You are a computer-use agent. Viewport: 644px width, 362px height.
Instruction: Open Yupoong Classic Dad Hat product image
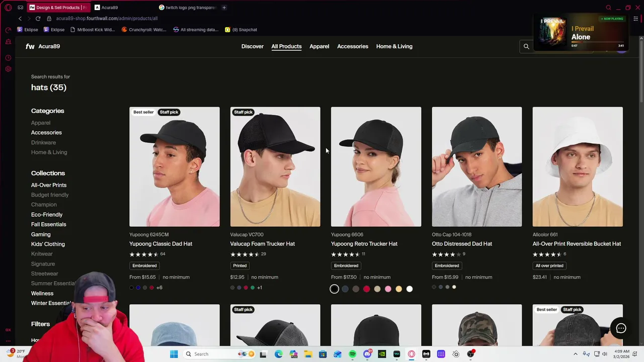pos(175,166)
